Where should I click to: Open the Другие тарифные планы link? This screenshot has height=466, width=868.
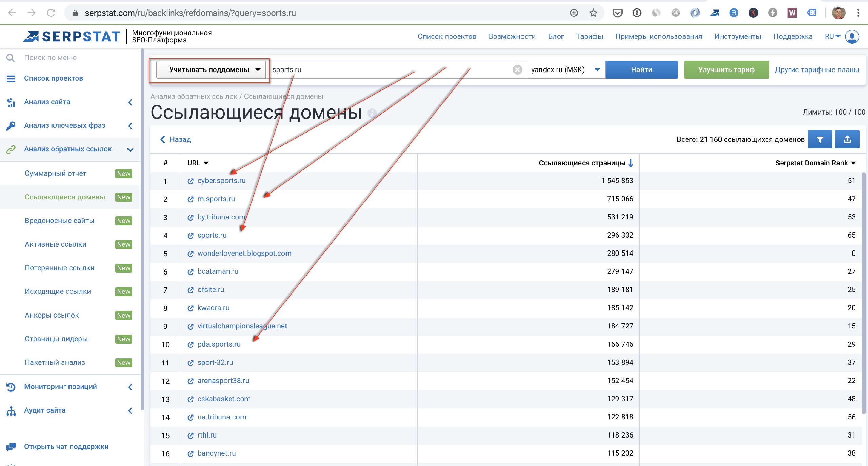817,70
